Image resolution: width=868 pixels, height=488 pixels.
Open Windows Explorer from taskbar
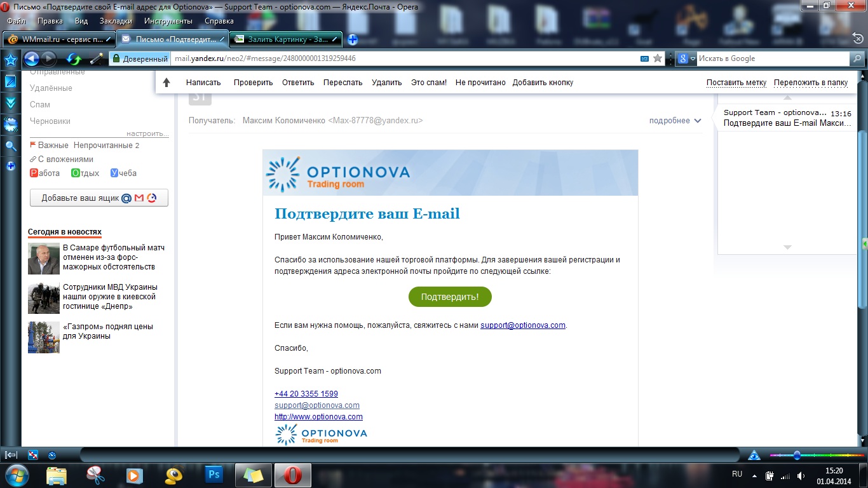[57, 475]
